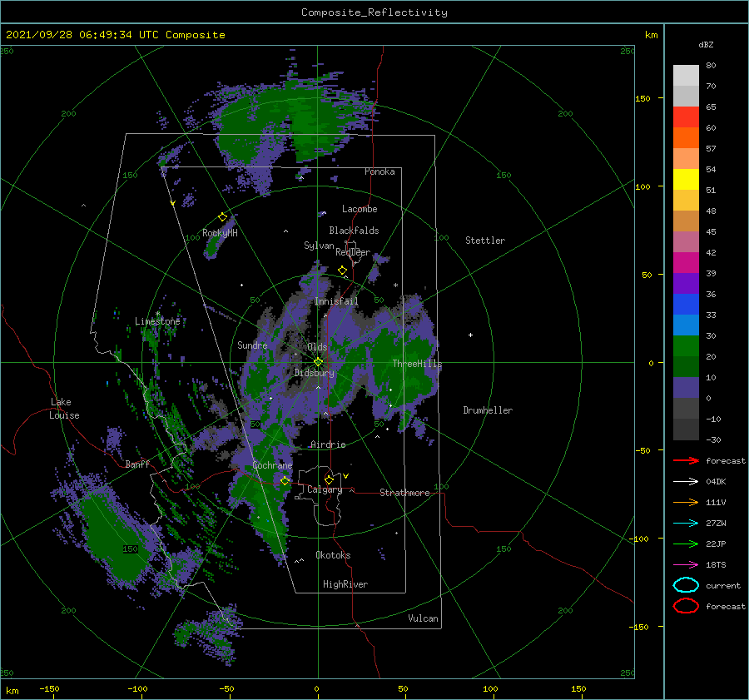Click the yellow diamond marker near RockyMH

tap(222, 217)
